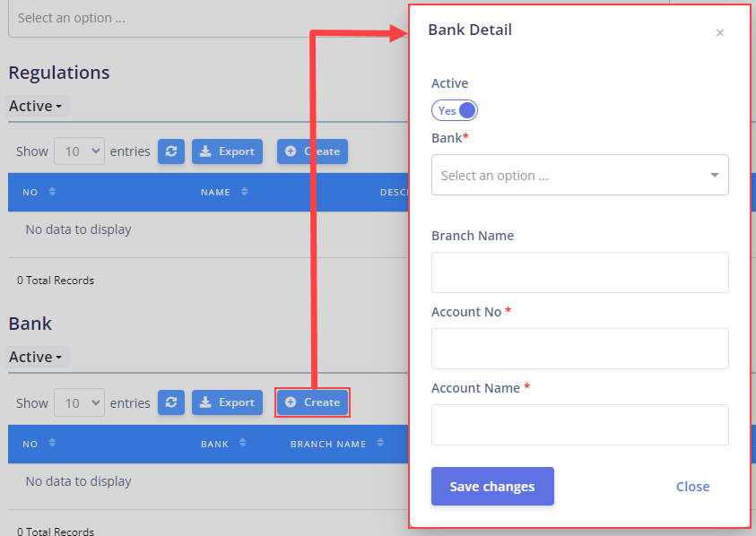The width and height of the screenshot is (756, 536).
Task: Expand Active filter under Regulations heading
Action: [x=36, y=106]
